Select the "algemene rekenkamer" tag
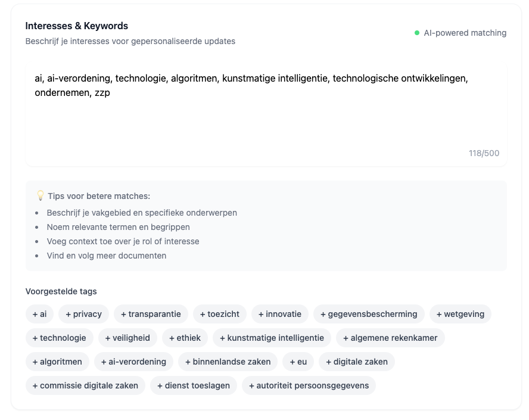 tap(390, 338)
